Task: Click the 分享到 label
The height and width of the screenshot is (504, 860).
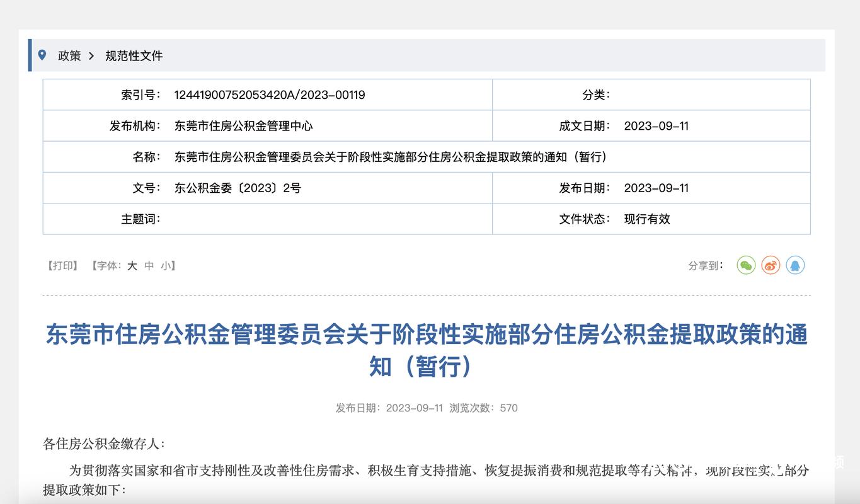Action: pyautogui.click(x=706, y=266)
